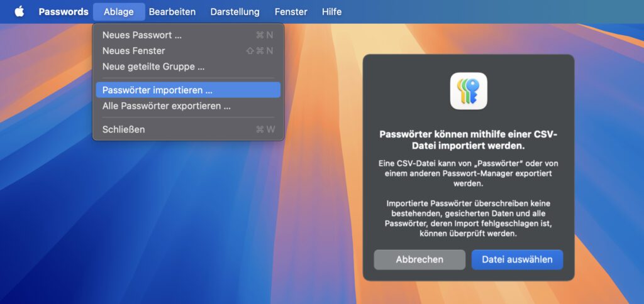
Task: Select Schließen in the Ablage menu
Action: [188, 129]
